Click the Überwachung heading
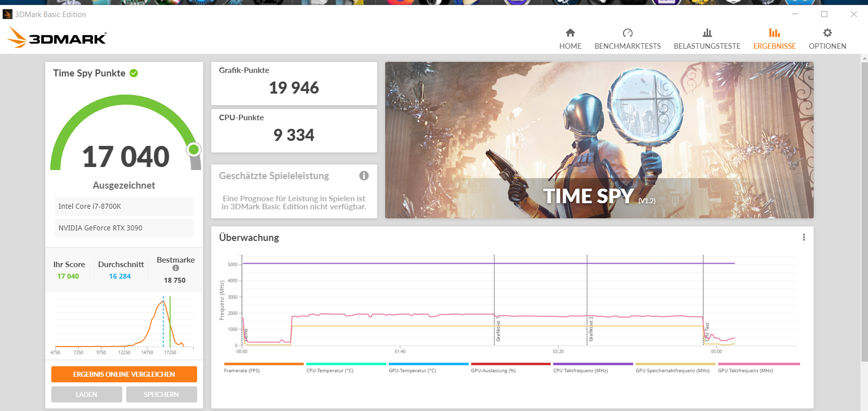This screenshot has height=411, width=868. click(x=249, y=237)
